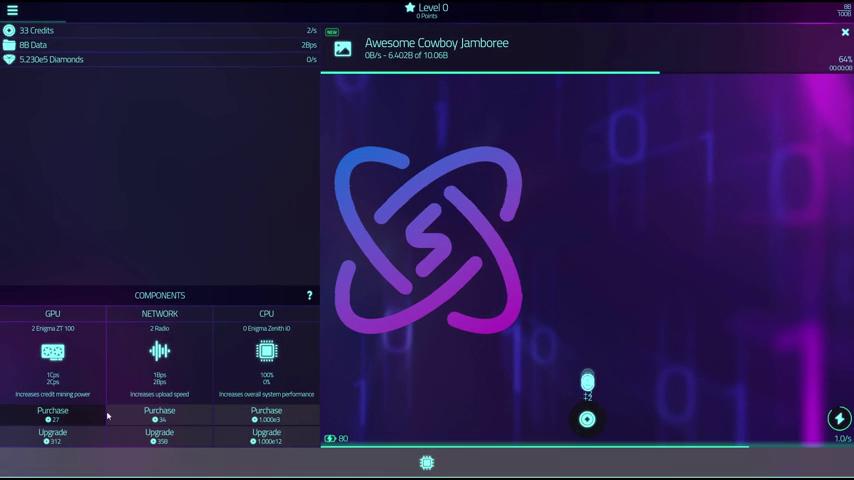Click the COMPONENTS panel title

pyautogui.click(x=160, y=295)
